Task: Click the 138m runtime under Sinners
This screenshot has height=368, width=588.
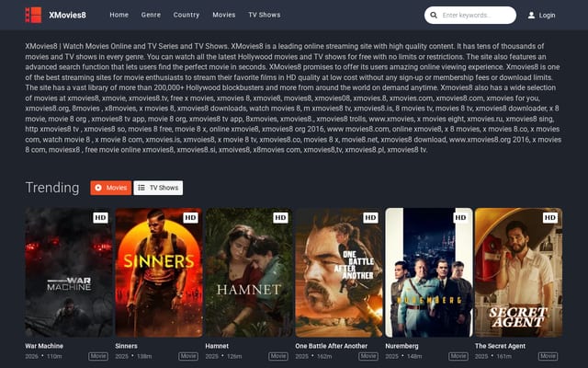Action: (x=144, y=356)
